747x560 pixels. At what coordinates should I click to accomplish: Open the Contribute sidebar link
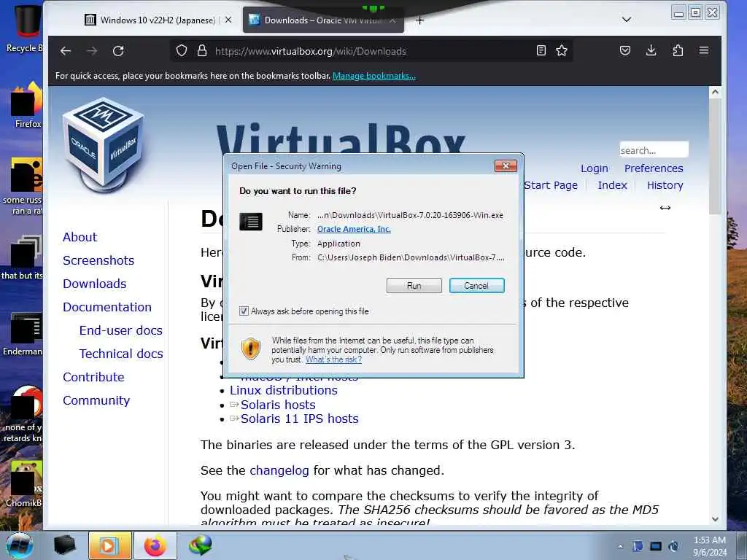(93, 377)
